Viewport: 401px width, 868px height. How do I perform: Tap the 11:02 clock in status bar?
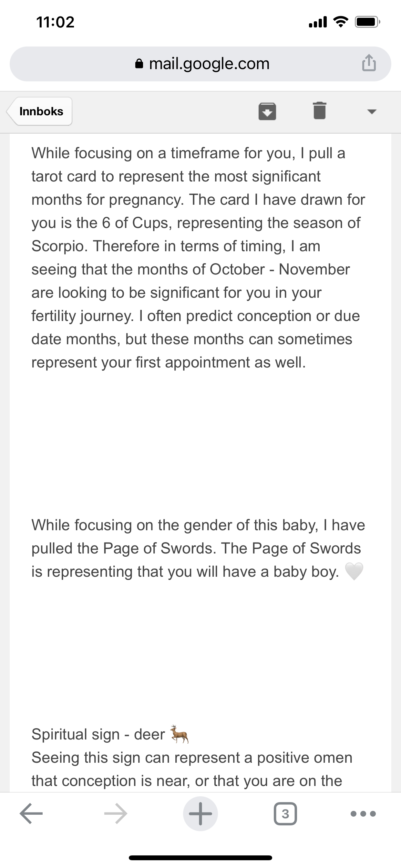[55, 22]
